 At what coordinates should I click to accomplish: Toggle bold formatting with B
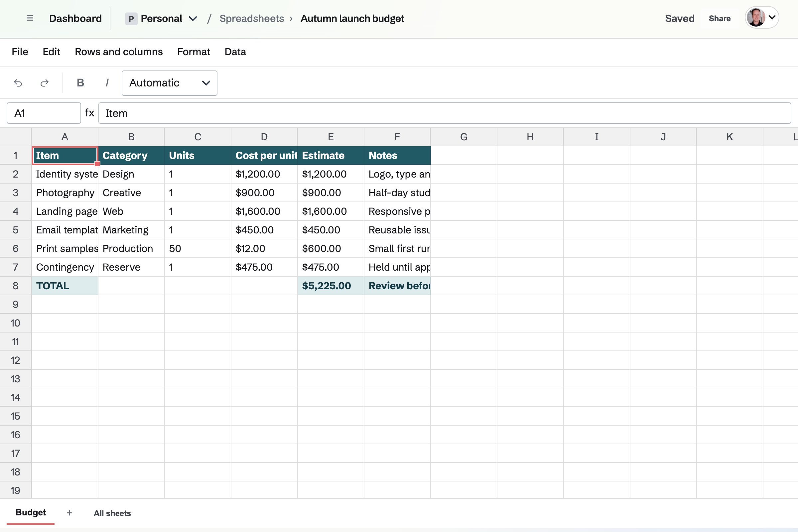[80, 83]
